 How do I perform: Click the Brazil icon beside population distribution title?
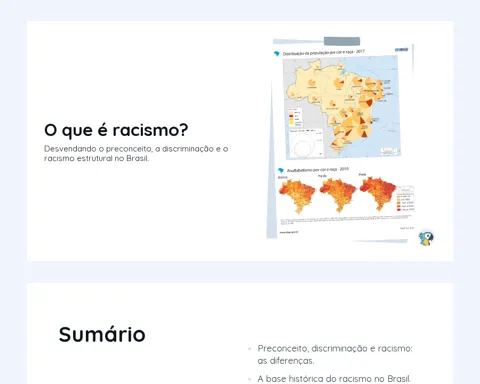click(276, 54)
